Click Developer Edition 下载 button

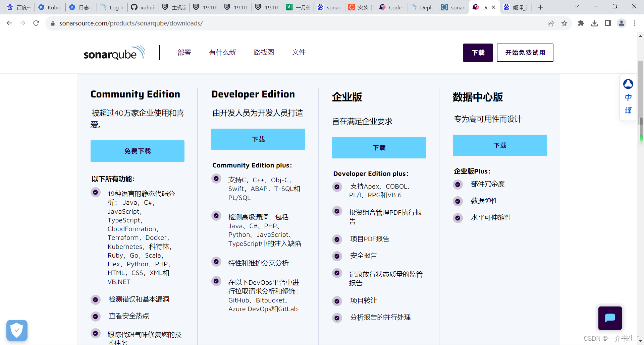click(258, 139)
